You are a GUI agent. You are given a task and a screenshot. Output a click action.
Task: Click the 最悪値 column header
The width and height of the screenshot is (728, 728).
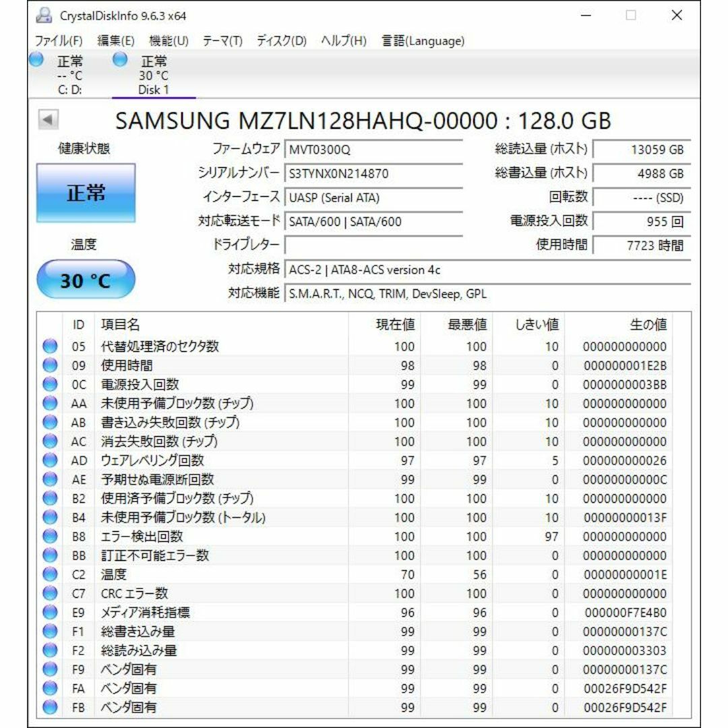click(x=456, y=324)
